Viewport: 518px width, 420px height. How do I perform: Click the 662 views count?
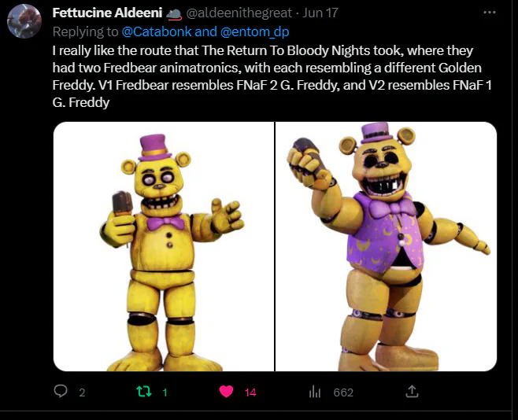(343, 392)
